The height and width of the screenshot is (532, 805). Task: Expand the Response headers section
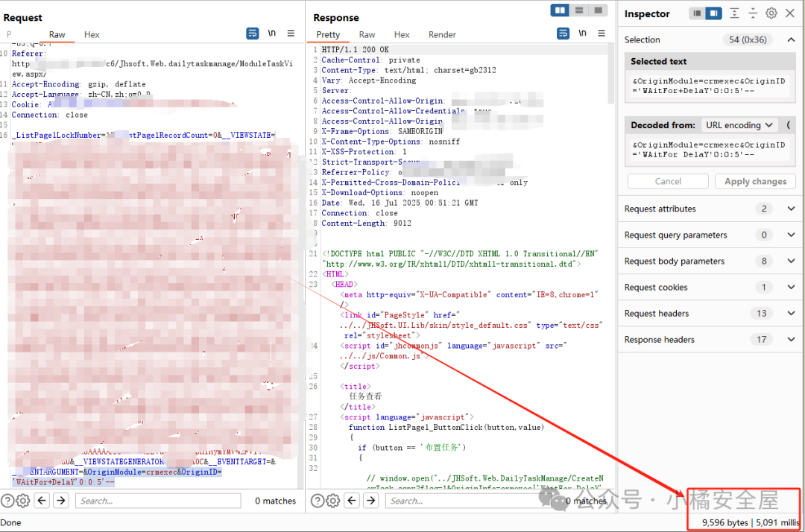pos(791,339)
